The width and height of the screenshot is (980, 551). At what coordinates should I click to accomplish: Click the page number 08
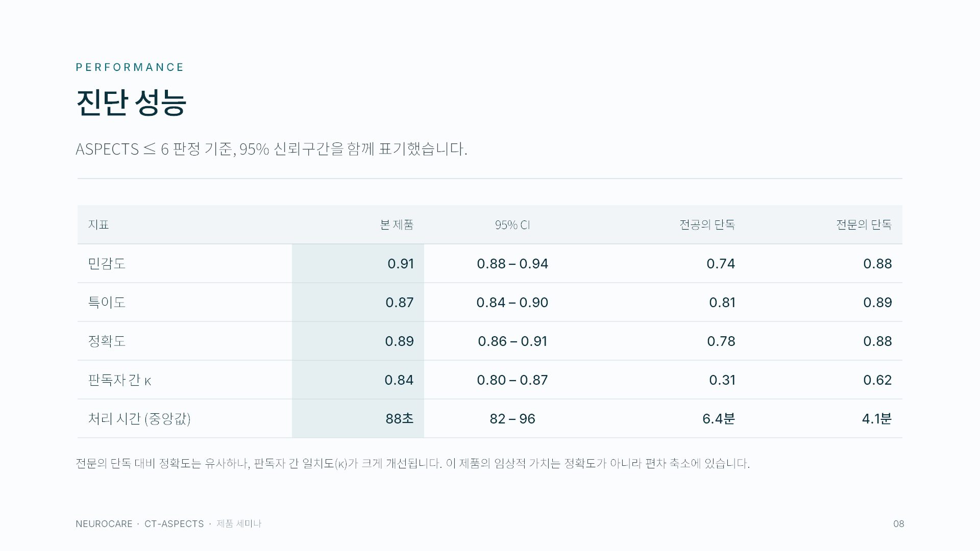tap(898, 524)
